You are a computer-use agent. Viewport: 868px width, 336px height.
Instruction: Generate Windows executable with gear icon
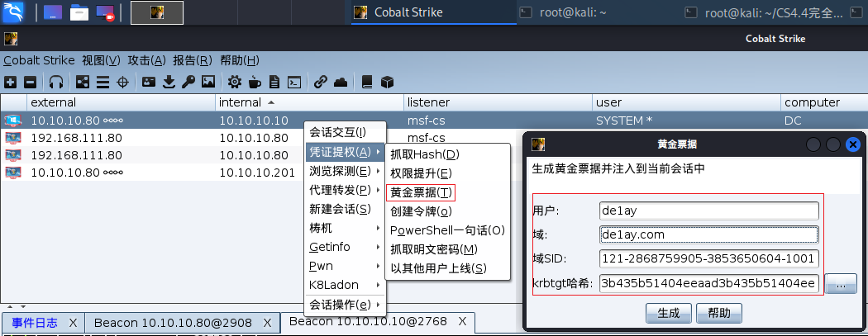pos(235,83)
